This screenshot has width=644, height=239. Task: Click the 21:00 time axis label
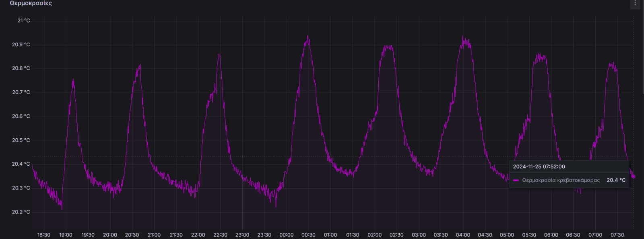[154, 235]
